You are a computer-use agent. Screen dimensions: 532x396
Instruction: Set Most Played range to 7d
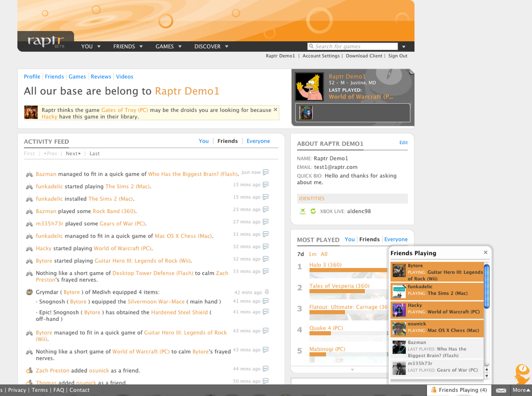300,254
